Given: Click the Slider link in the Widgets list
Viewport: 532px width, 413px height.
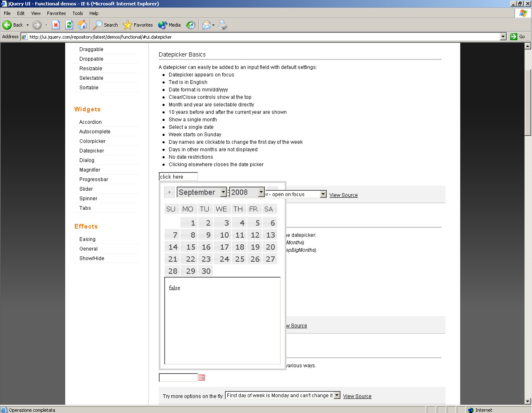Looking at the screenshot, I should coord(86,189).
